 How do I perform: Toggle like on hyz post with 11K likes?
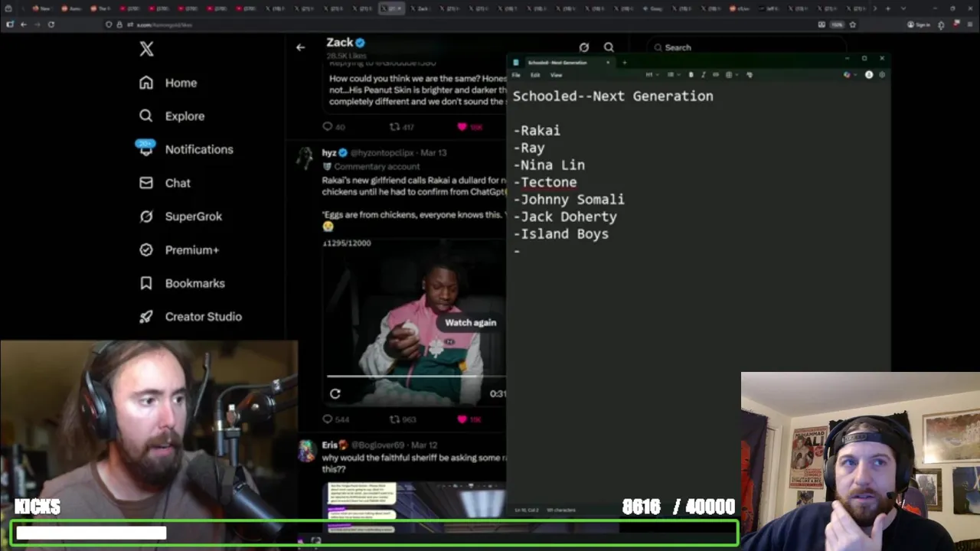469,419
